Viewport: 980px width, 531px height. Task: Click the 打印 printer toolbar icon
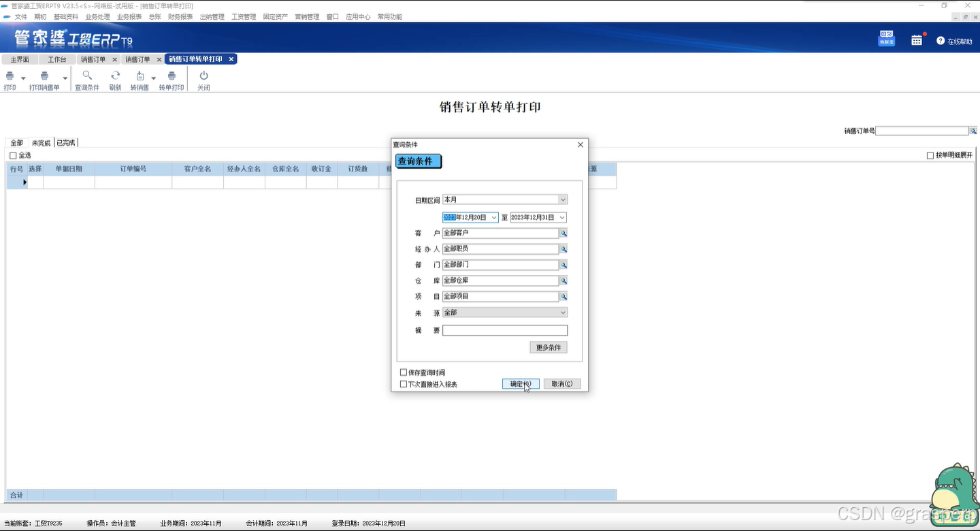click(10, 76)
